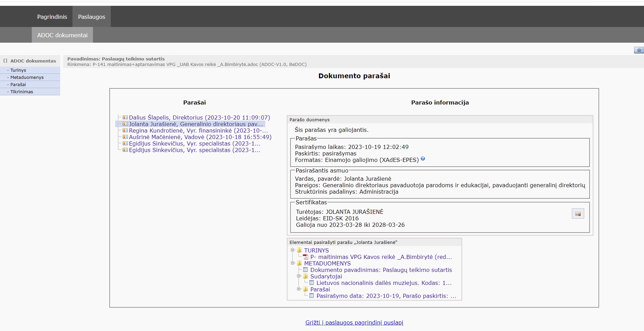Image resolution: width=644 pixels, height=331 pixels.
Task: Switch to the ADOC dokumentai tab
Action: click(x=62, y=35)
